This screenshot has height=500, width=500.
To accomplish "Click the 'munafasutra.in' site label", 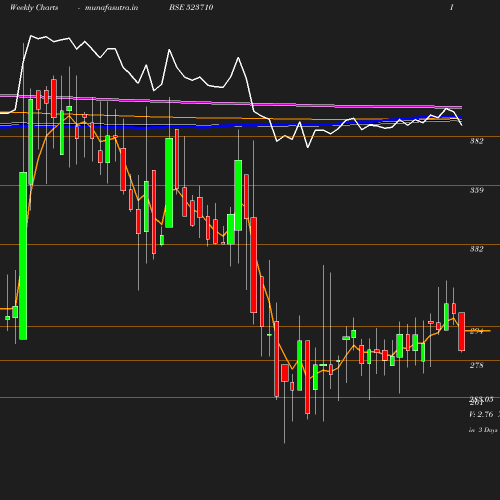I will (x=111, y=7).
